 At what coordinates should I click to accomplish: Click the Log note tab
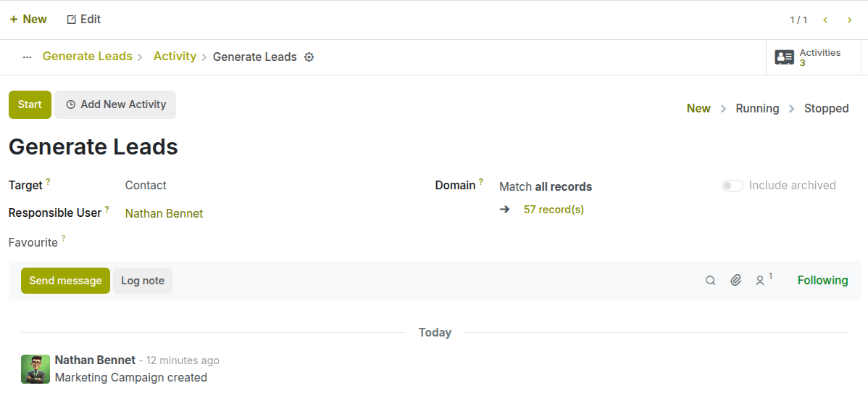(x=143, y=281)
